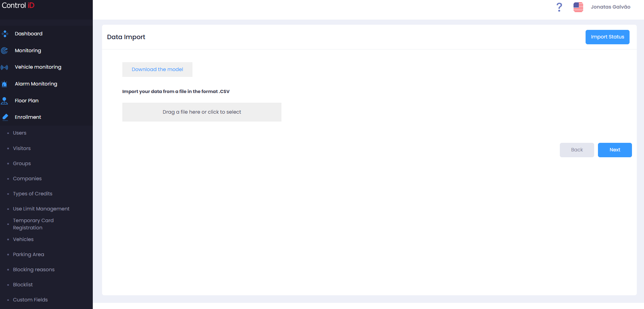Open Visitors under Enrollment
This screenshot has height=309, width=644.
(22, 148)
